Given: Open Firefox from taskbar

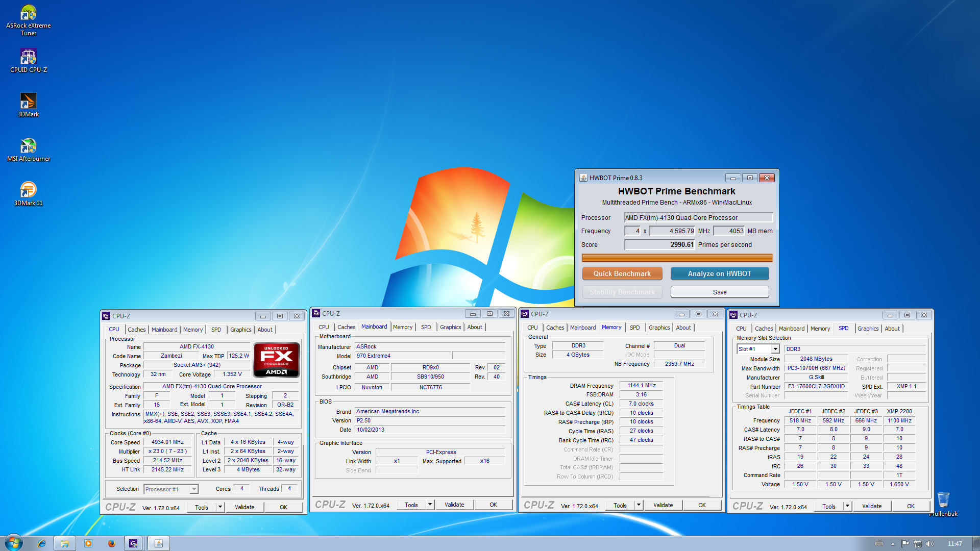Looking at the screenshot, I should click(x=111, y=543).
